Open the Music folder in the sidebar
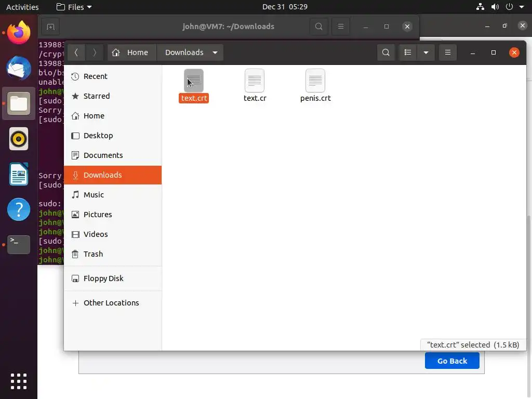Screen dimensions: 532x399 (113, 195)
